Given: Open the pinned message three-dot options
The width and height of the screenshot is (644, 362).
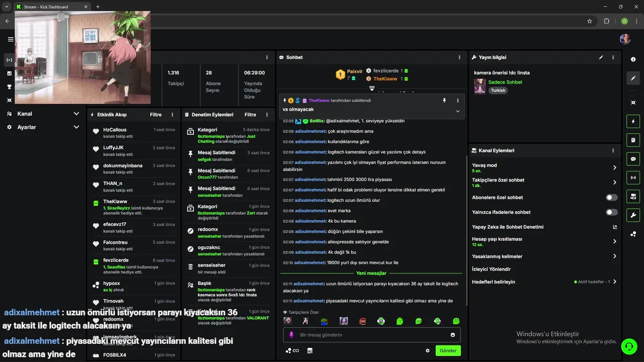Looking at the screenshot, I should 457,101.
